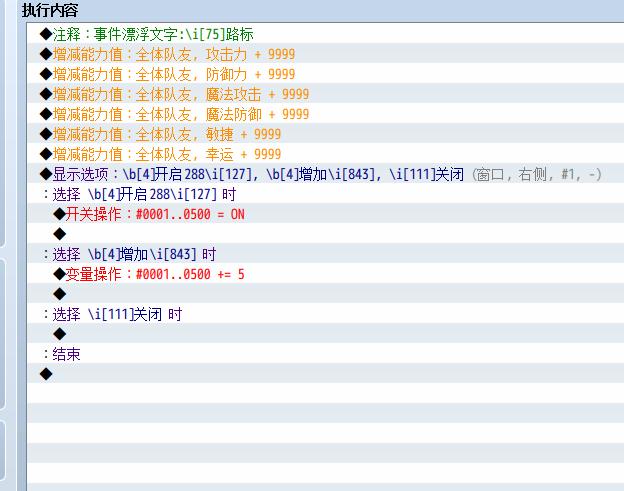
Task: Click the 选择 开启288 时 branch line
Action: click(x=326, y=194)
